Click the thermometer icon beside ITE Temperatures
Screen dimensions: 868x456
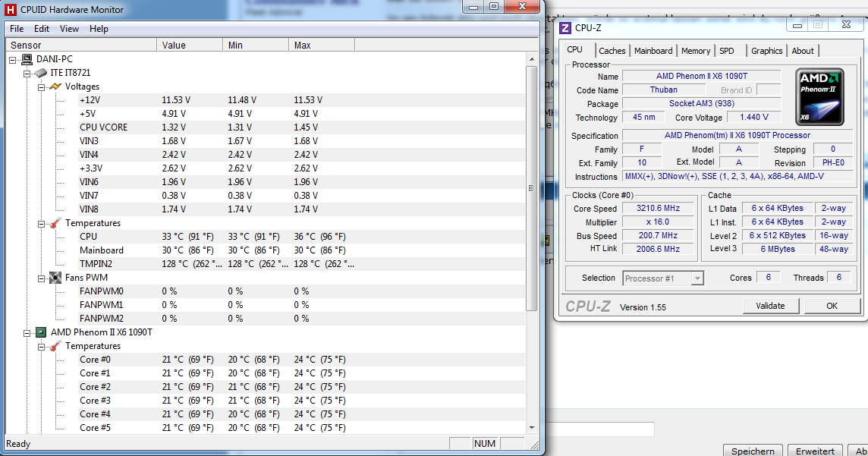point(55,223)
